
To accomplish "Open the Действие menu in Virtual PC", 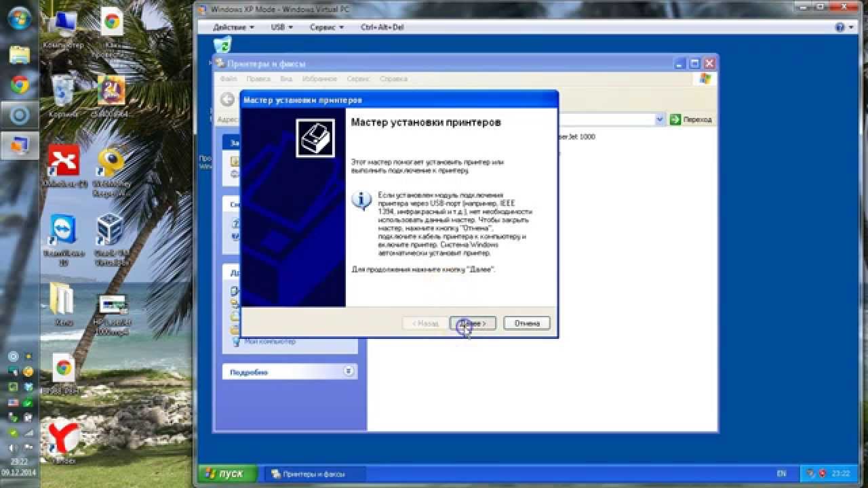I will 233,27.
